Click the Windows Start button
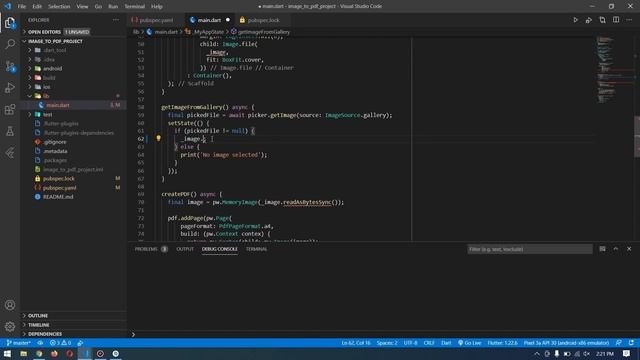The image size is (640, 360). [7, 353]
